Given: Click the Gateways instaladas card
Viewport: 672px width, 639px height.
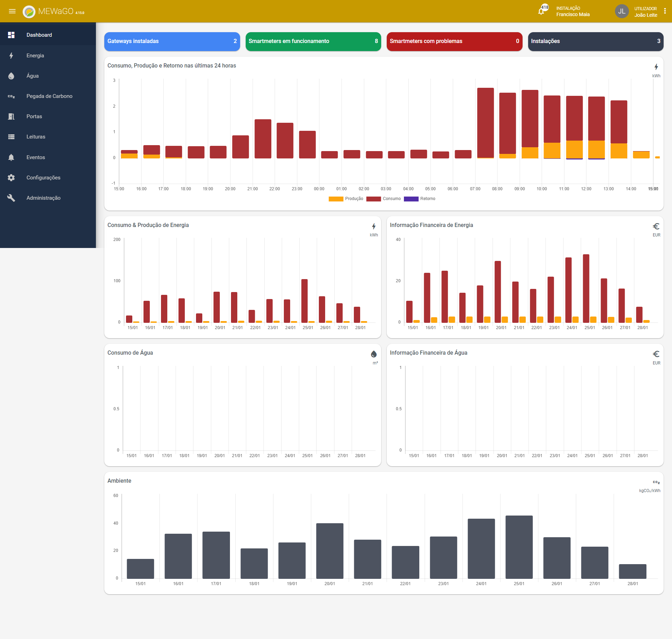Looking at the screenshot, I should [x=172, y=41].
